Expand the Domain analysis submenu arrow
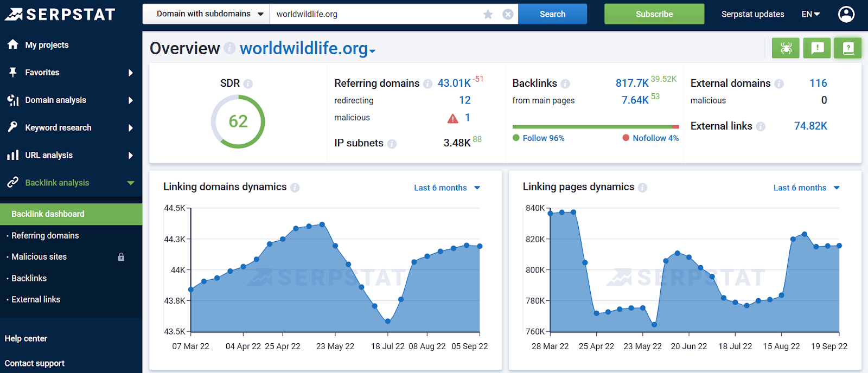Screen dimensions: 868x373 pos(130,100)
